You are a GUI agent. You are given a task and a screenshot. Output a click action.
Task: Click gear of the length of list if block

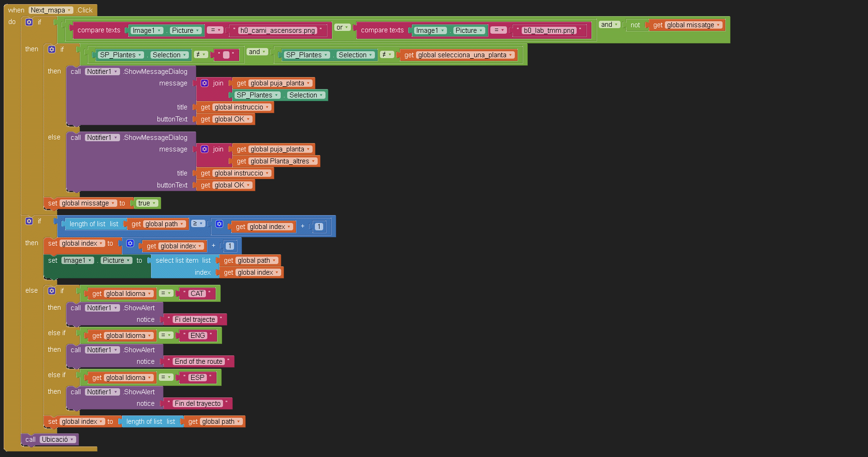[x=29, y=221]
